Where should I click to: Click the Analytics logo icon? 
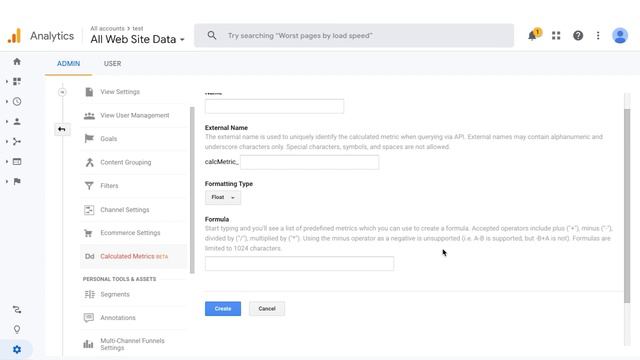(x=14, y=36)
